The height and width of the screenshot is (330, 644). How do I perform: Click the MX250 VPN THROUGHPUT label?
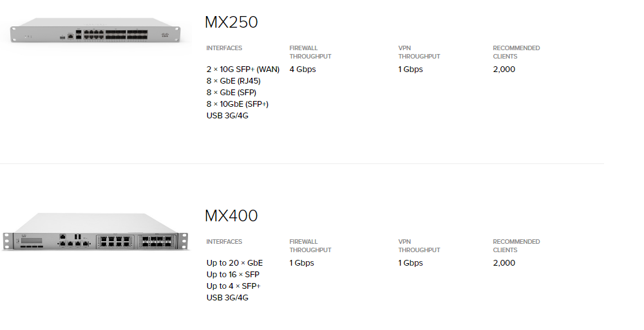pos(419,52)
